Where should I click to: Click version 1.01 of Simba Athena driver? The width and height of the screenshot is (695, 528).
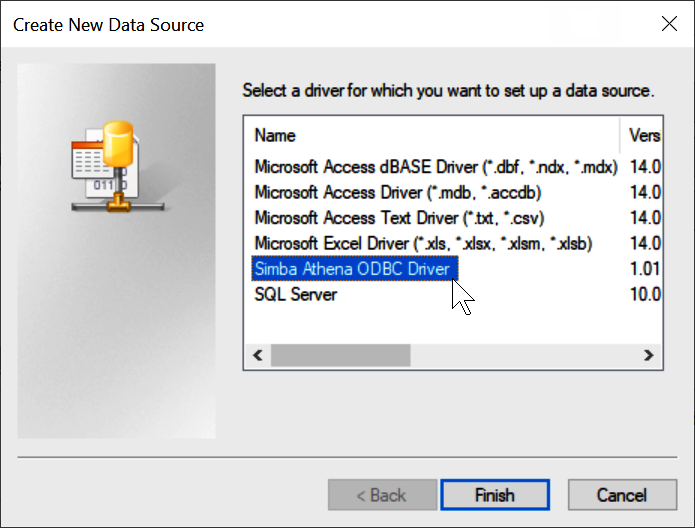(644, 269)
